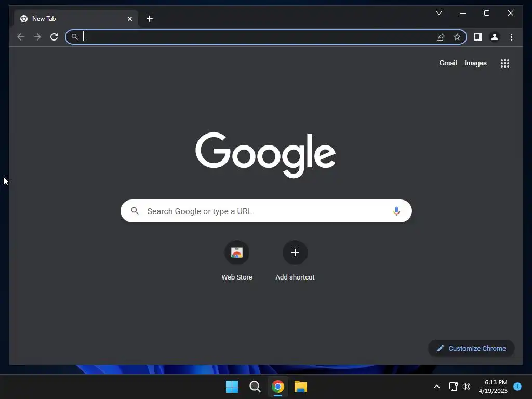Start voice search with the microphone
The image size is (532, 399).
(396, 211)
